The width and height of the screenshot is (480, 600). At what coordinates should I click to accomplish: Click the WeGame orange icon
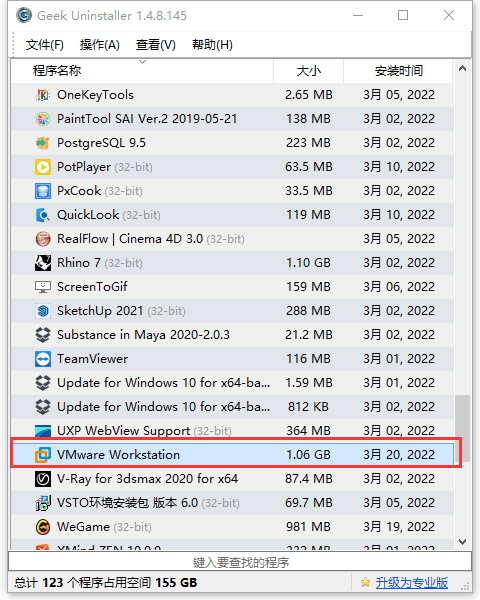click(x=43, y=527)
